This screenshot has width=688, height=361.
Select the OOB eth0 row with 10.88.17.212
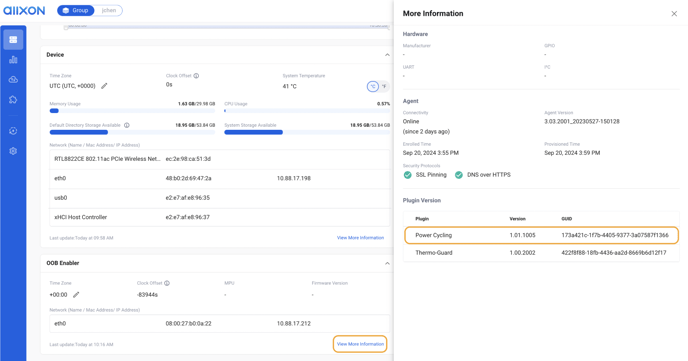219,324
